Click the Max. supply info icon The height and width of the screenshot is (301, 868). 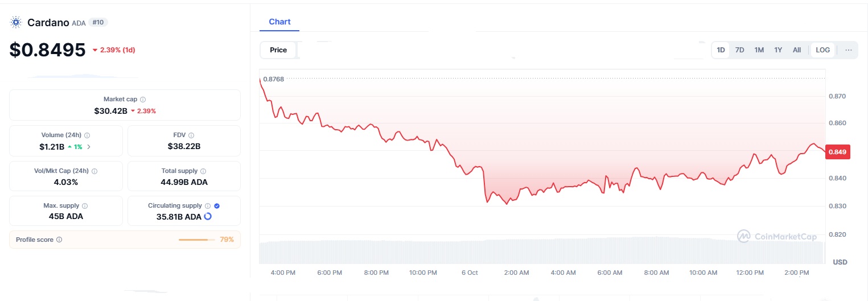[85, 206]
